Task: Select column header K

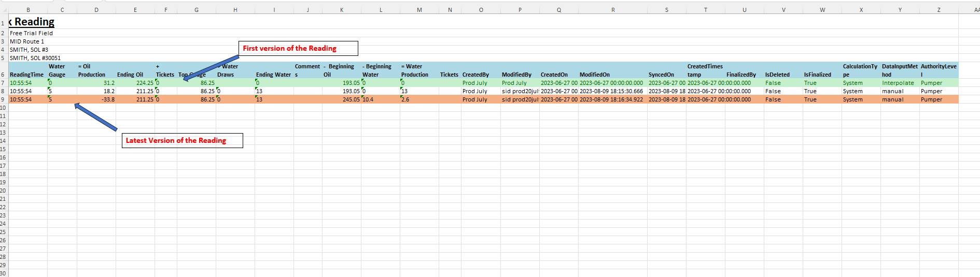Action: 342,10
